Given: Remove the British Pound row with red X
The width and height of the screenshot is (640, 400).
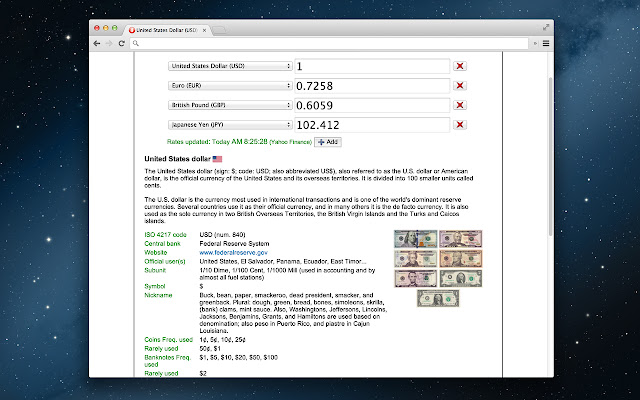Looking at the screenshot, I should (460, 105).
